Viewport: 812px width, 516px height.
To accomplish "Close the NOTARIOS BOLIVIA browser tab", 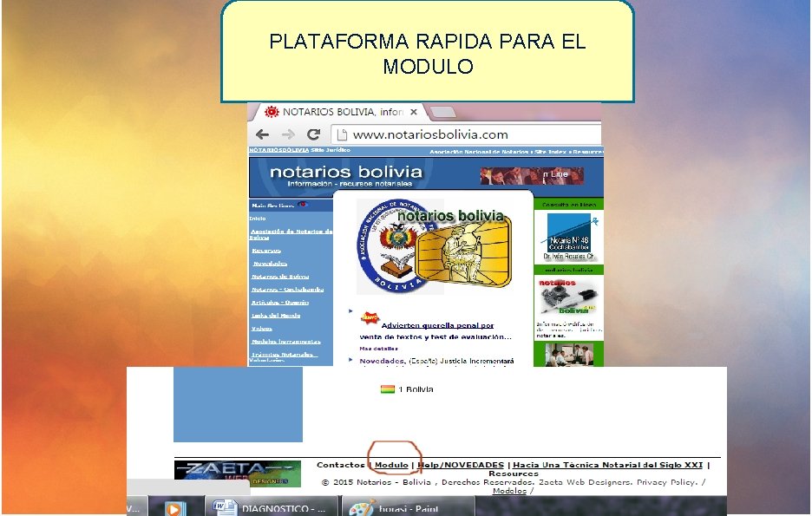I will point(414,112).
